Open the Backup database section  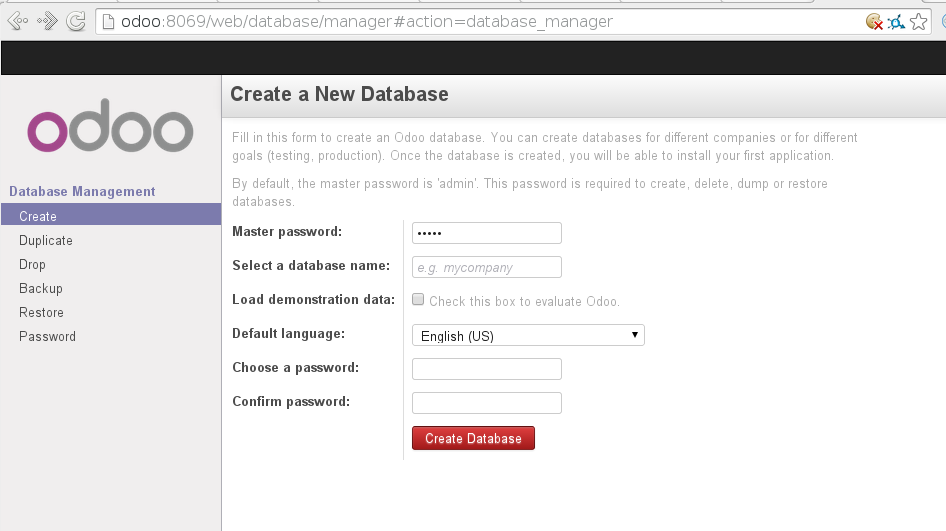(41, 288)
